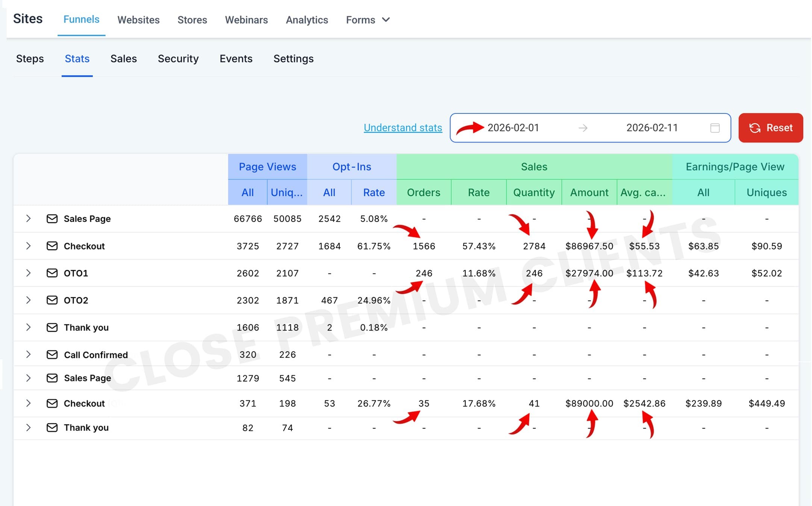Image resolution: width=812 pixels, height=506 pixels.
Task: Click envelope icon of Checkout row with 371 views
Action: [52, 403]
